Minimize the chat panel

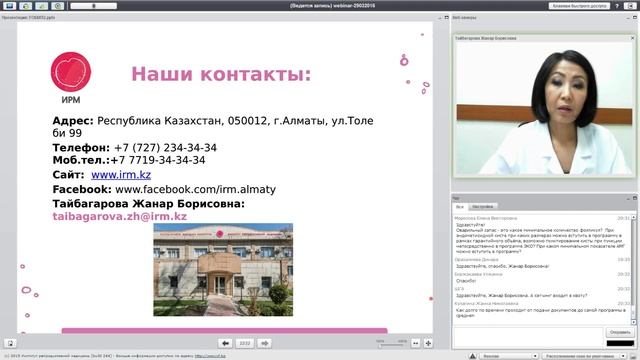tap(628, 198)
